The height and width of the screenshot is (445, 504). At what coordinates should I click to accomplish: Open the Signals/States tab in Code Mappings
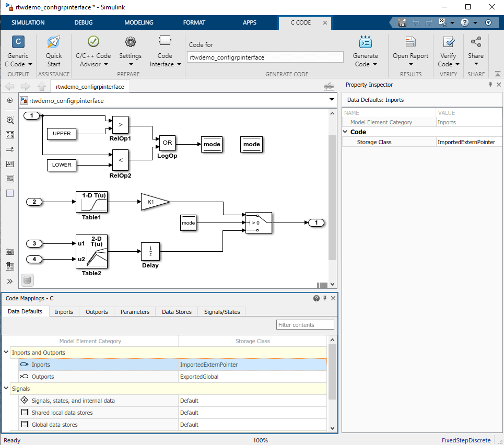222,312
